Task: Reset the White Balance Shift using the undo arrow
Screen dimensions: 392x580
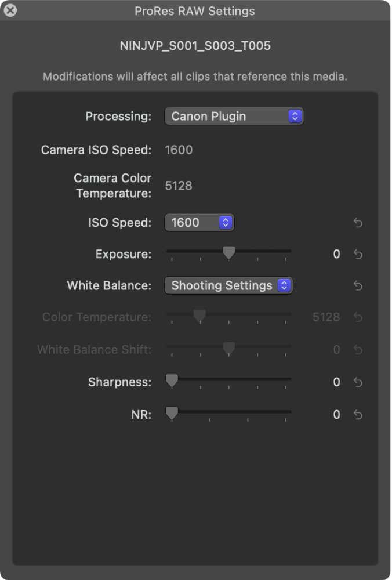Action: click(358, 350)
